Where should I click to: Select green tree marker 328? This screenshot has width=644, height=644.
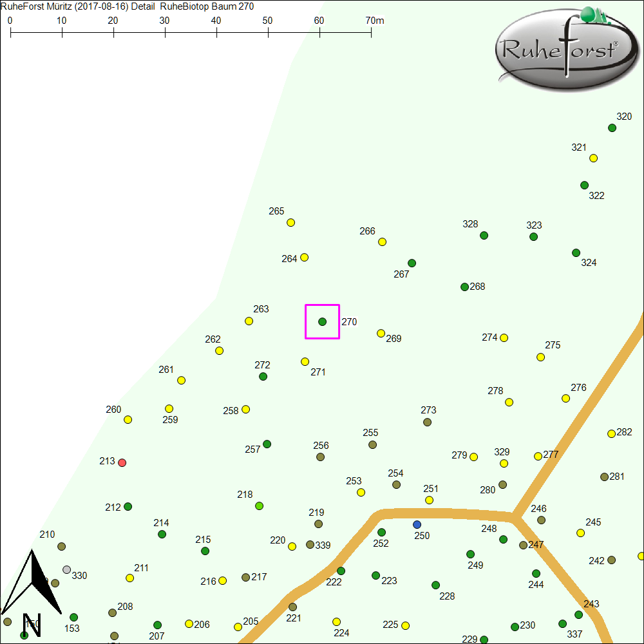click(484, 236)
